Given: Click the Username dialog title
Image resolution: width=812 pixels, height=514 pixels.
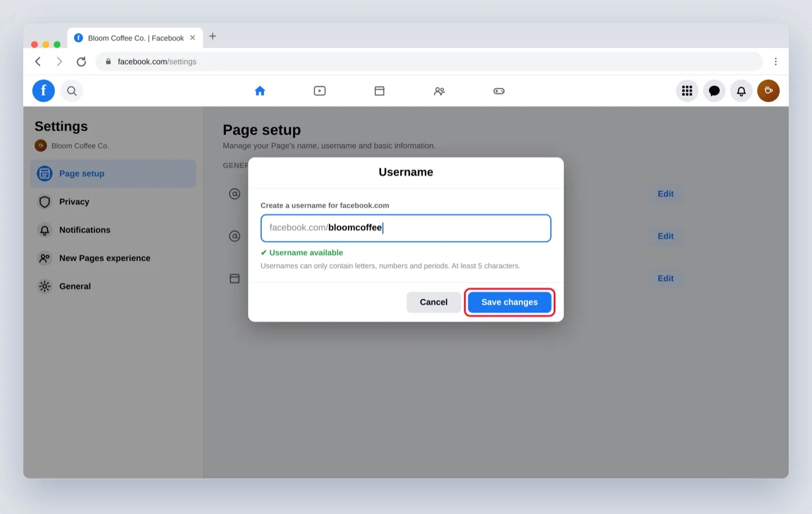Looking at the screenshot, I should tap(406, 172).
